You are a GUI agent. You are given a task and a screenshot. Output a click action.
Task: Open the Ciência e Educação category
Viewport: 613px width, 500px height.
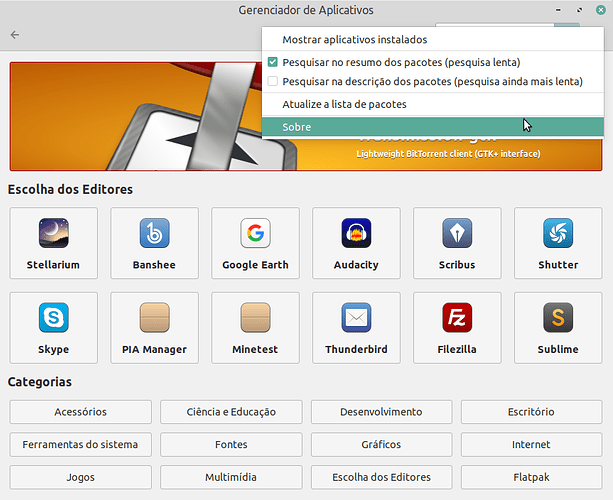[231, 412]
